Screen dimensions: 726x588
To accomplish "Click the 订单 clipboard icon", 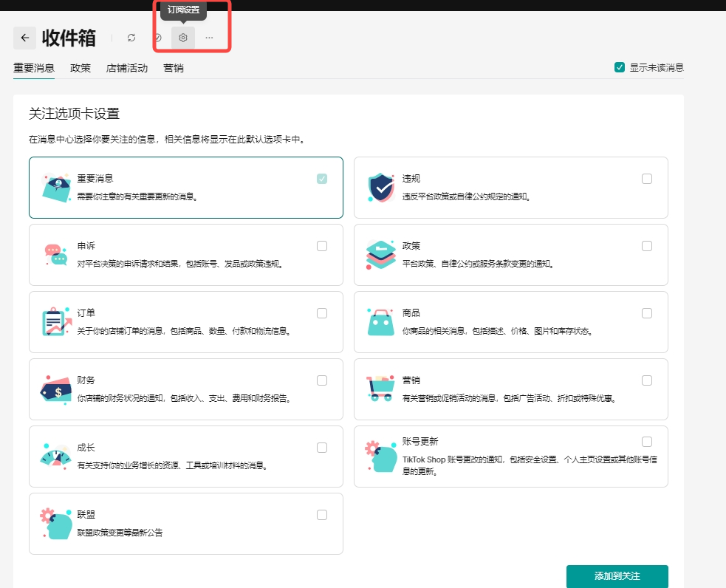I will point(56,322).
